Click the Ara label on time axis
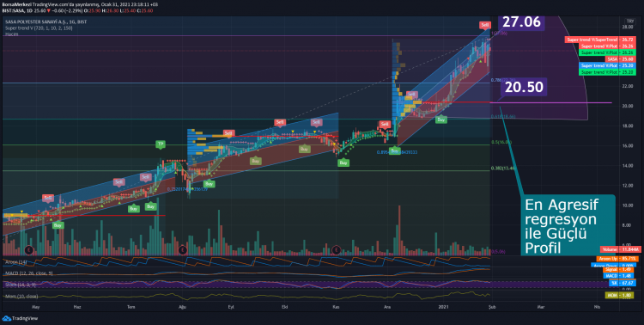Viewport: 644px width, 325px height. pyautogui.click(x=386, y=307)
